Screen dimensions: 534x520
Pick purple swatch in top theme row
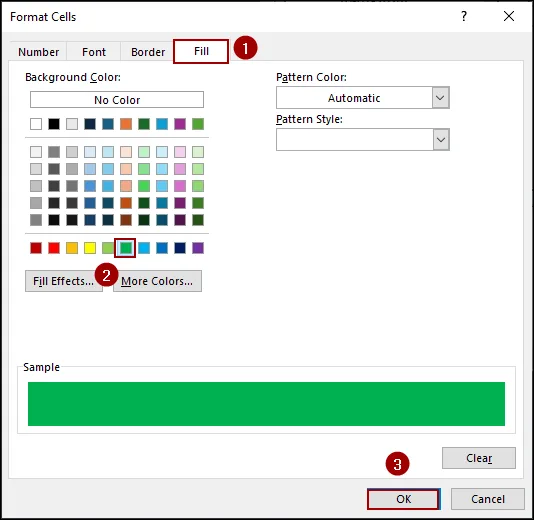[x=180, y=124]
